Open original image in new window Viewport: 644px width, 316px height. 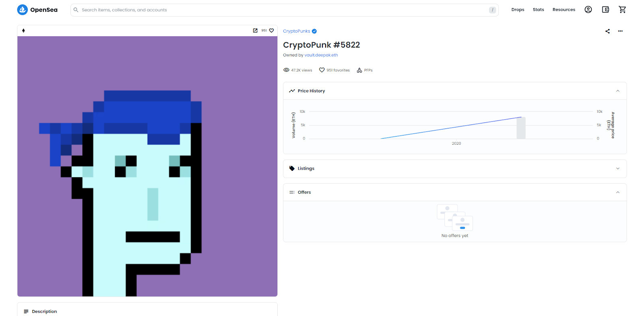(255, 31)
